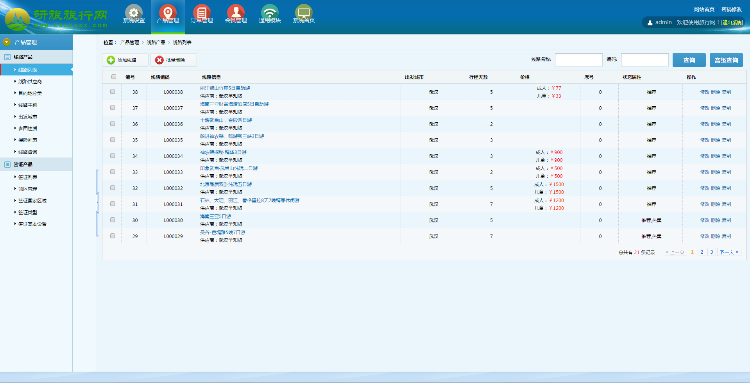Collapse the sidebar header panel with orange icon
Viewport: 750px width, 383px height.
[x=36, y=42]
